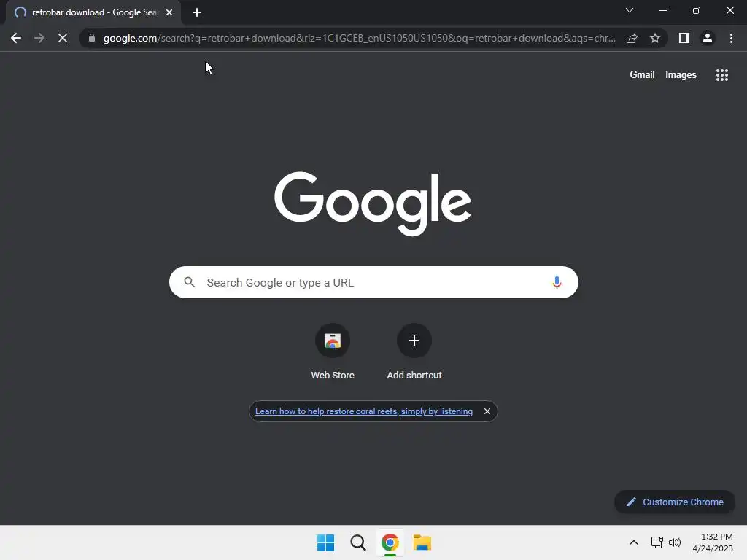Open network status tray icon
The height and width of the screenshot is (560, 747).
click(657, 542)
